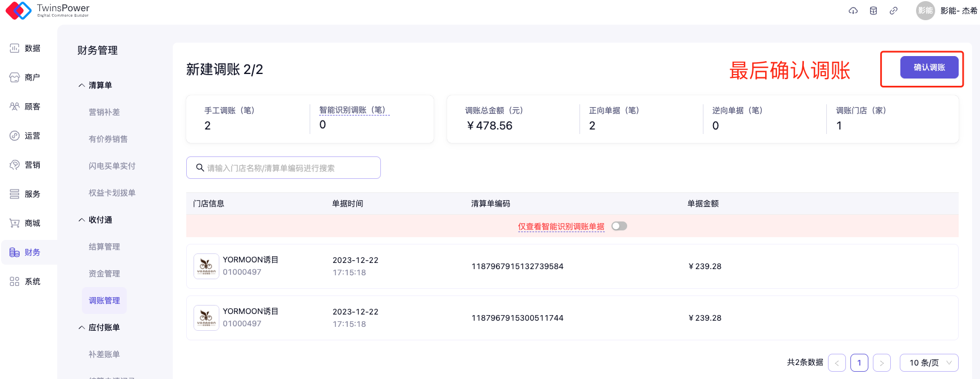Screen dimensions: 980x379
Task: Click 仅查看智能识别调账单据 link text
Action: click(x=561, y=227)
